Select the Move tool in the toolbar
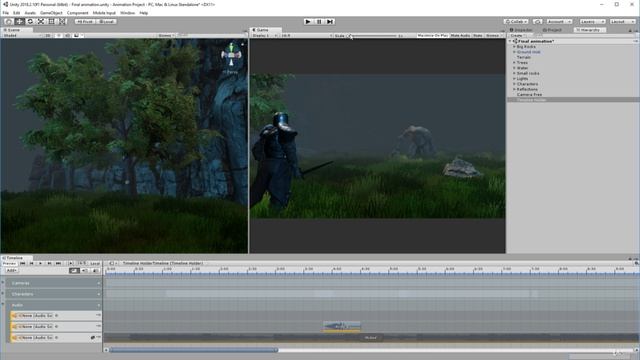 [x=19, y=21]
